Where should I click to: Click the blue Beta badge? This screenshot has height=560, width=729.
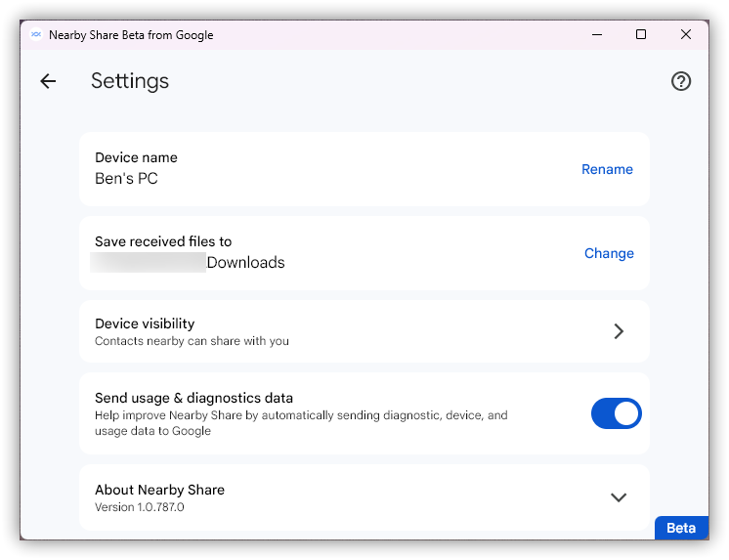(681, 528)
